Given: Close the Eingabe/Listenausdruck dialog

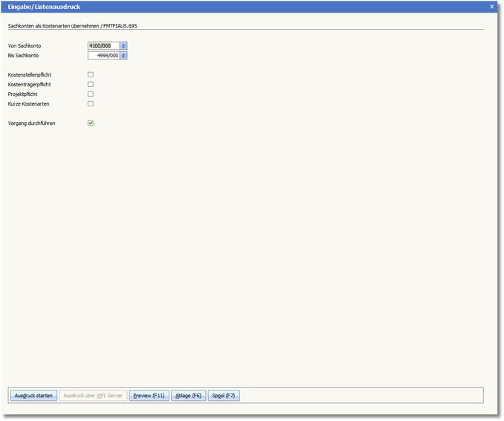Looking at the screenshot, I should point(491,6).
